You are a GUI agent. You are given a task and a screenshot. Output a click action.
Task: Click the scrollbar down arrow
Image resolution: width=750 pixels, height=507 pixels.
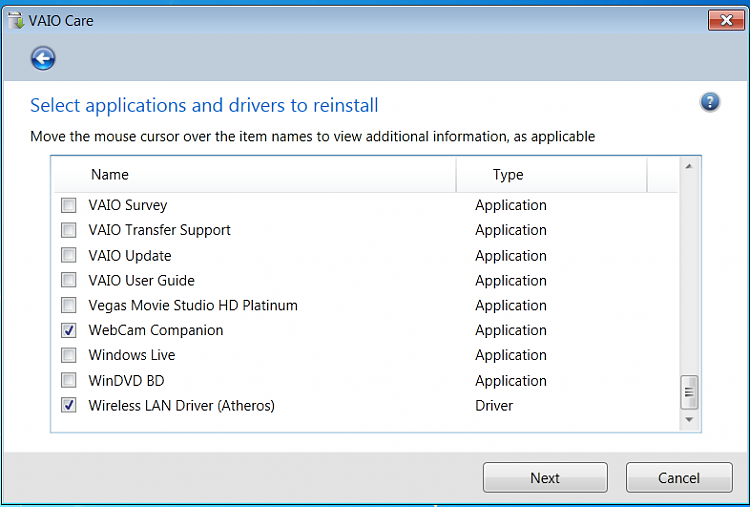pos(689,419)
